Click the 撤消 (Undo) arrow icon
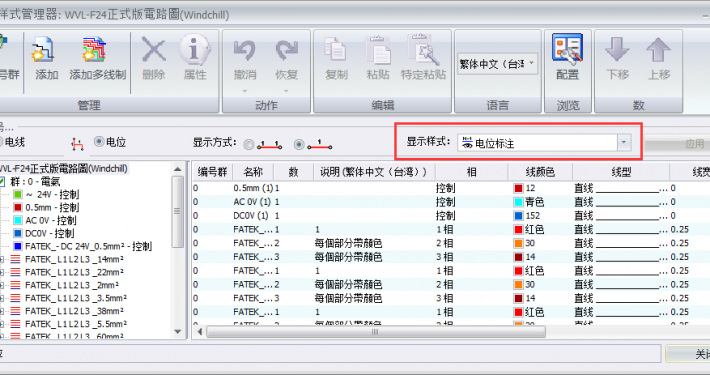This screenshot has width=710, height=375. (245, 50)
